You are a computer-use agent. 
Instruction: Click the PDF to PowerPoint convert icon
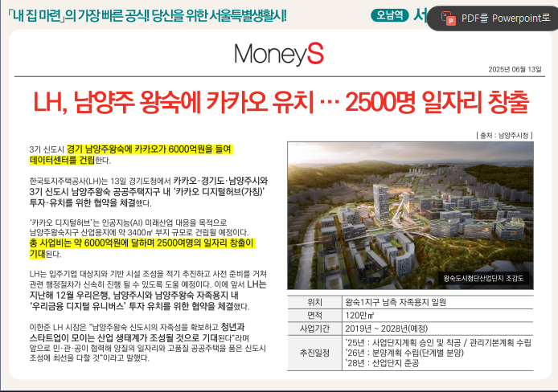(x=448, y=18)
